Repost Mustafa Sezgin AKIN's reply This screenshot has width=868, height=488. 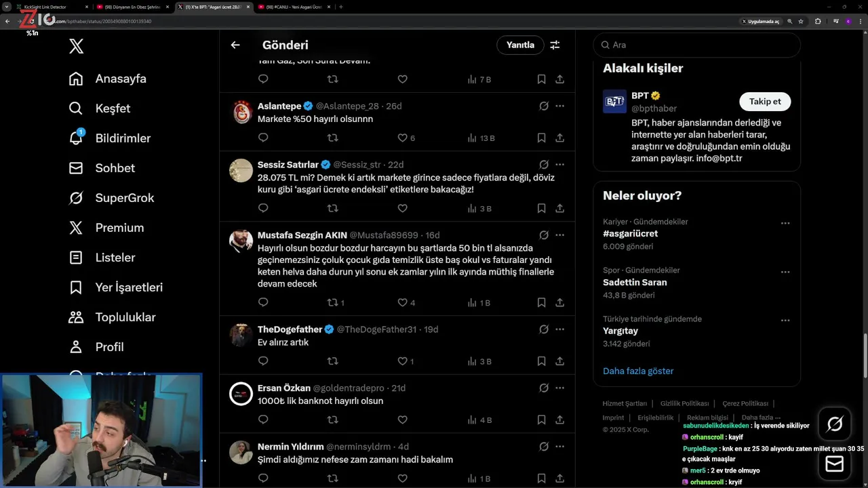click(x=332, y=302)
